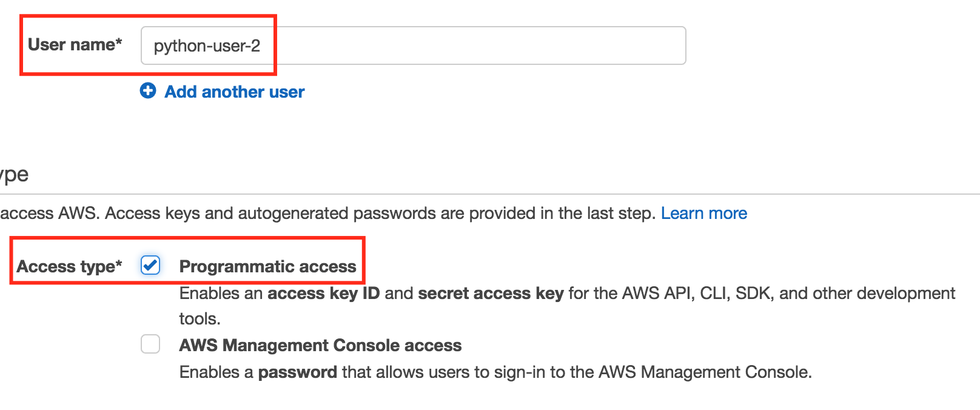Enable AWS Management Console access checkbox
This screenshot has height=410, width=980.
coord(150,344)
